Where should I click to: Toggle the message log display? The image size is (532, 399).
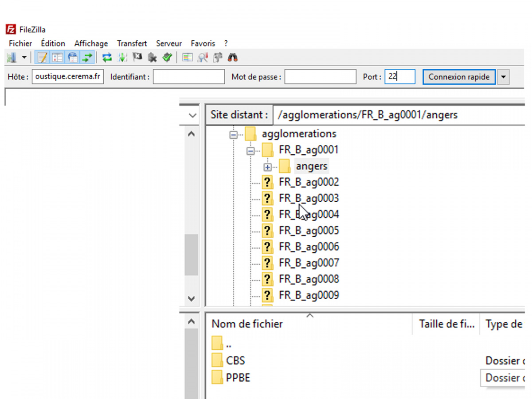pyautogui.click(x=43, y=57)
